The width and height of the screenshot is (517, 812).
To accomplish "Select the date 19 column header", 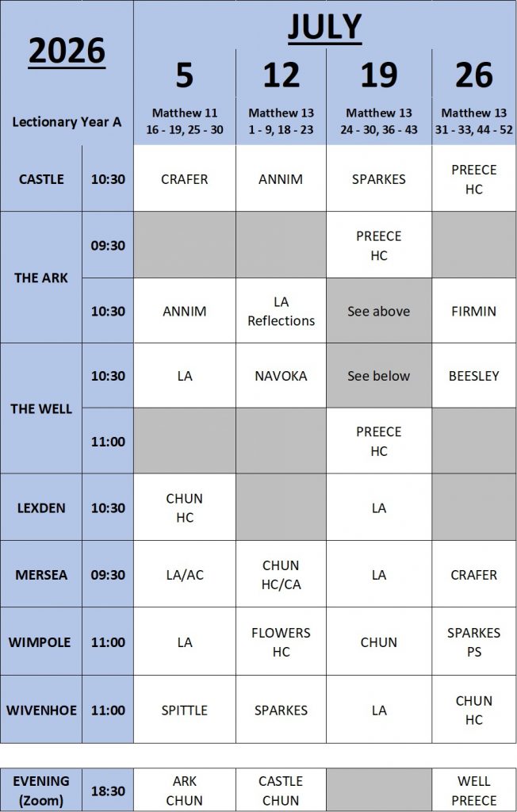I will [378, 75].
